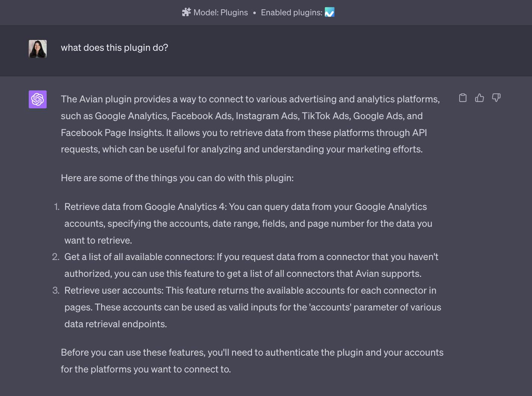The height and width of the screenshot is (396, 532).
Task: Give the response a thumbs down
Action: 496,98
